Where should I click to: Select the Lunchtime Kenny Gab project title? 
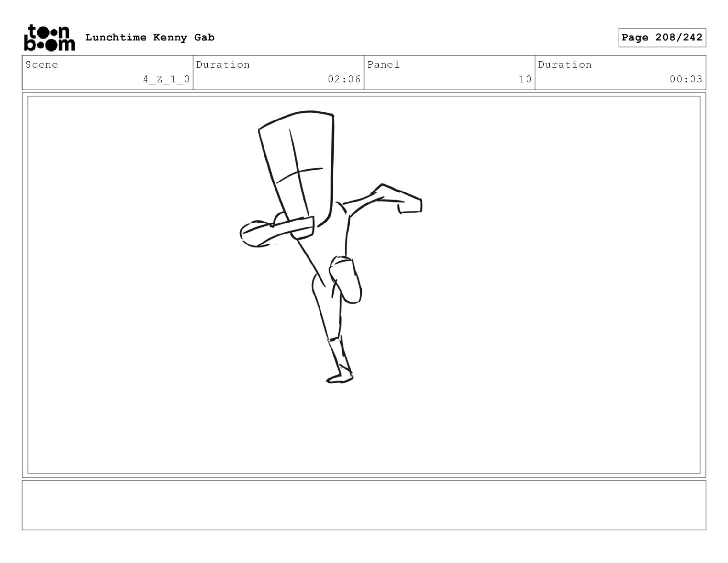[150, 37]
